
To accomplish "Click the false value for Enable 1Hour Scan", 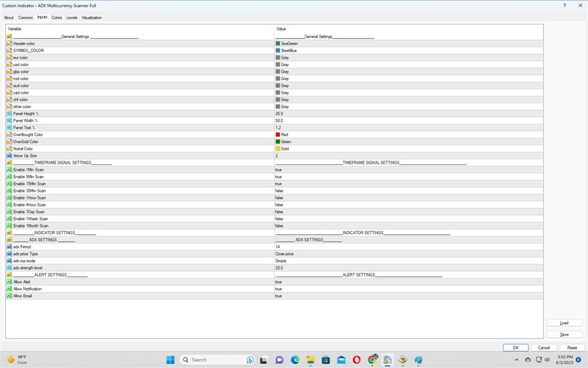I will (279, 197).
